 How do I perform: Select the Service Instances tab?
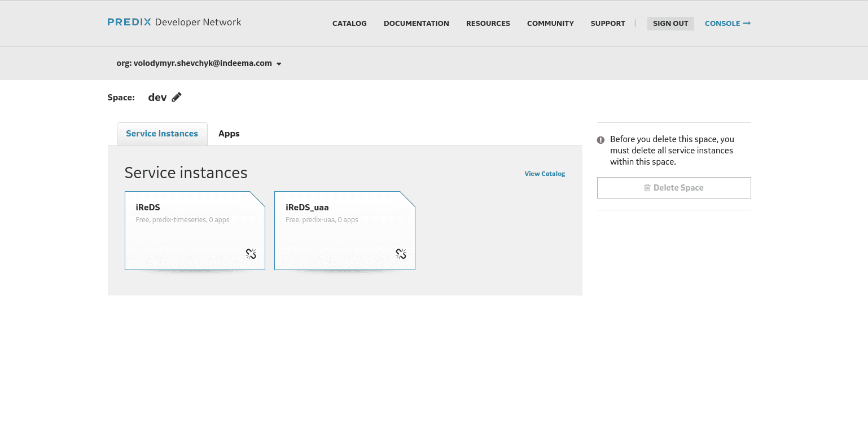pyautogui.click(x=161, y=134)
